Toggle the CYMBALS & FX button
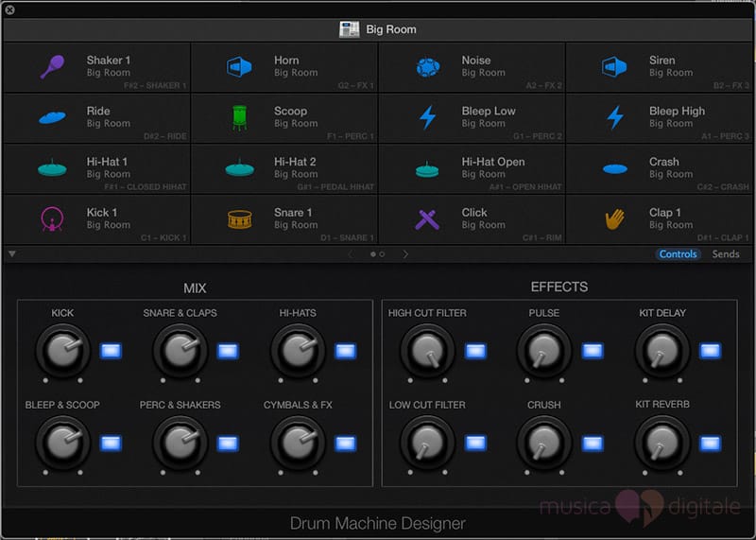This screenshot has width=756, height=540. (x=346, y=443)
